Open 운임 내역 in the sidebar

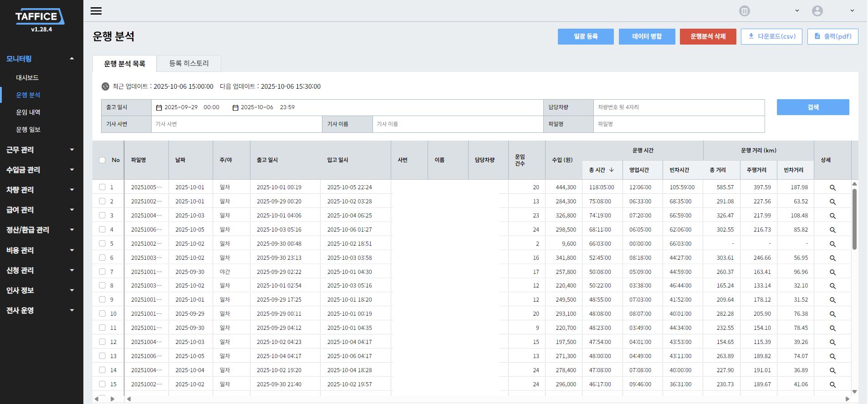click(28, 112)
